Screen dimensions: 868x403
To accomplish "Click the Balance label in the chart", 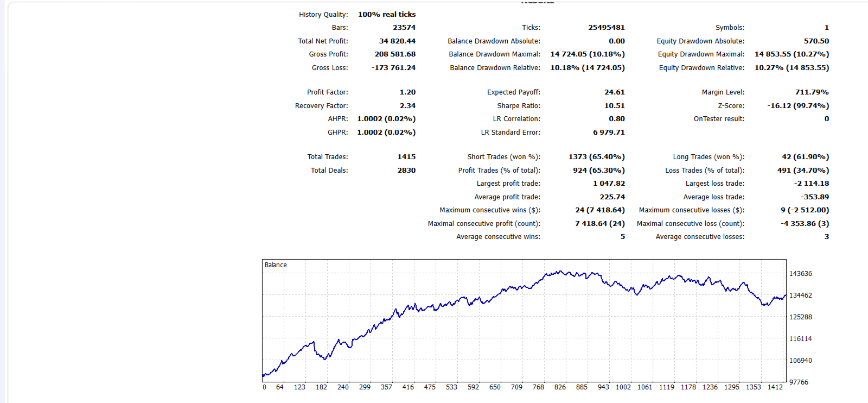I will (276, 265).
